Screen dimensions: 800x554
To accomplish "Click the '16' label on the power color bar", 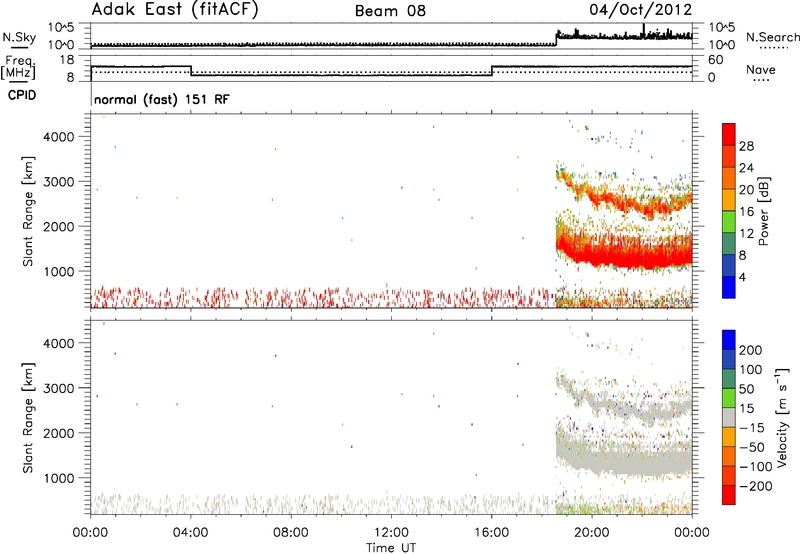I will click(x=746, y=212).
